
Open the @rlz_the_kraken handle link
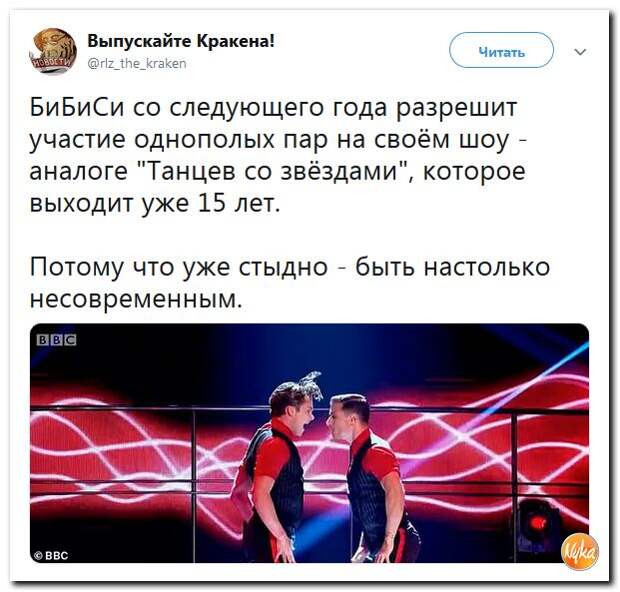click(137, 63)
